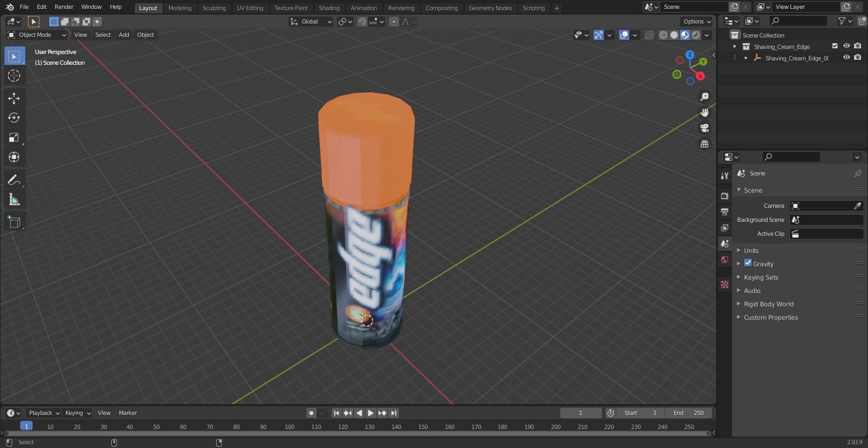Open the Render properties tab
Screen dimensions: 868x448
click(724, 196)
